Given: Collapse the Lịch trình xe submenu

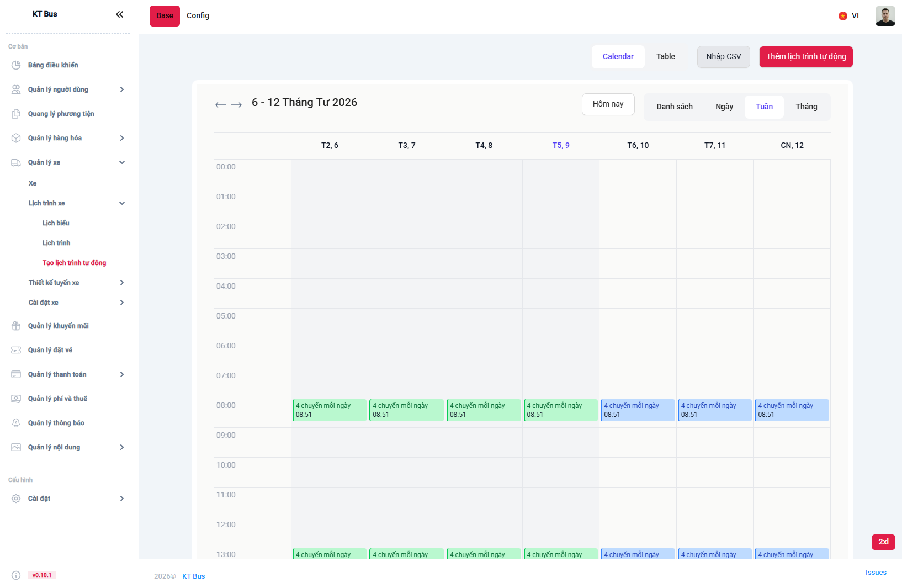Looking at the screenshot, I should [x=121, y=203].
